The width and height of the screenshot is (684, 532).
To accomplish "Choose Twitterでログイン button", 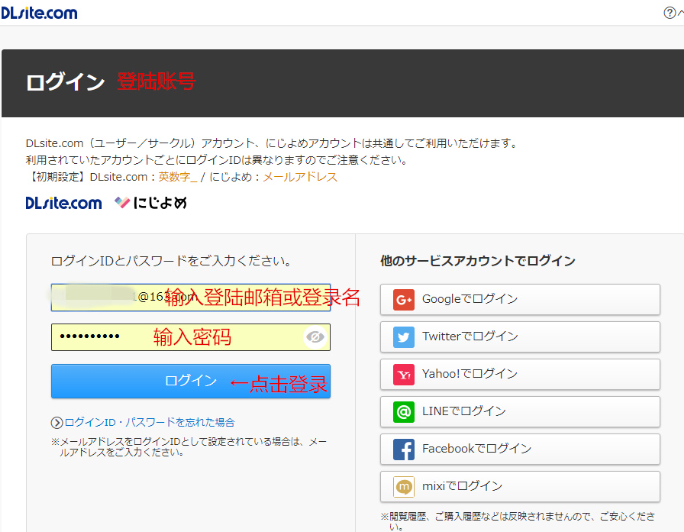I will (x=520, y=337).
